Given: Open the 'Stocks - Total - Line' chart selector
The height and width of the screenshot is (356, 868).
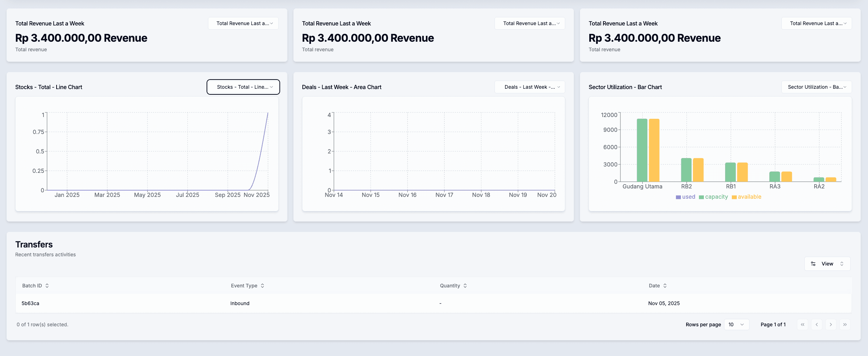Looking at the screenshot, I should coord(243,87).
